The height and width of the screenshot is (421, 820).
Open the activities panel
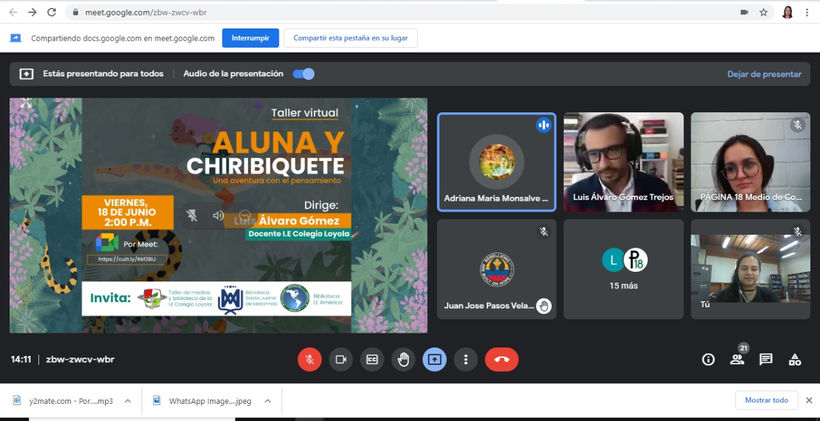[795, 359]
